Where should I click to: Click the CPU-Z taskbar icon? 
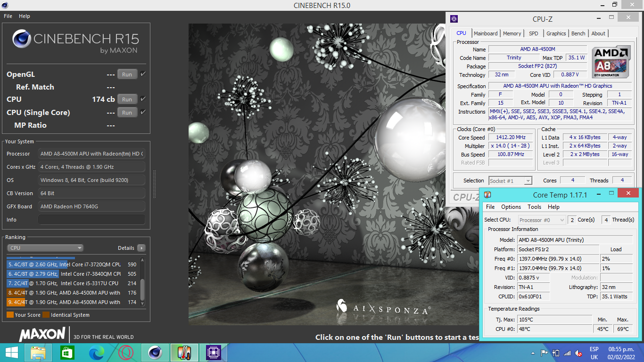pos(214,353)
